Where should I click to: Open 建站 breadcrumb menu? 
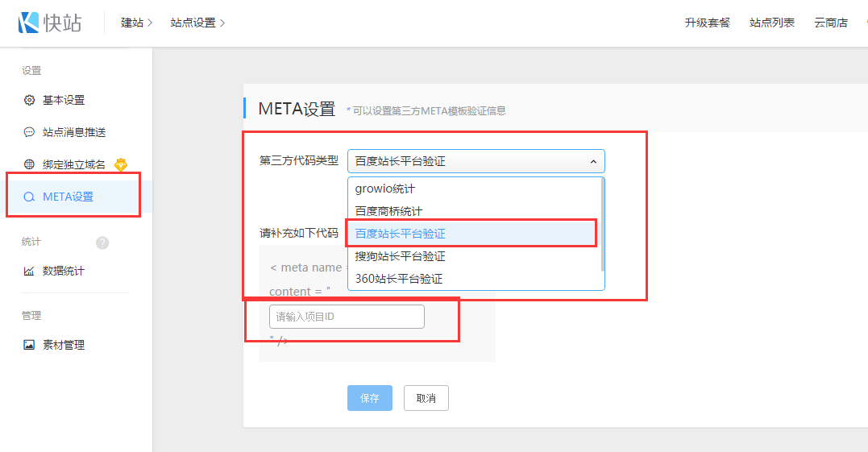(x=136, y=23)
